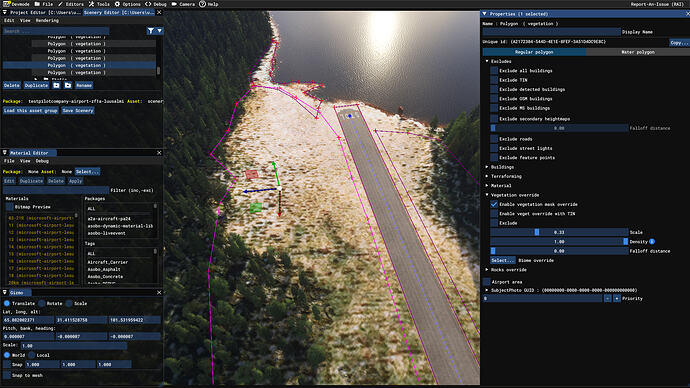Open Rendering menu in Scenery Editor
This screenshot has height=388, width=690.
47,20
